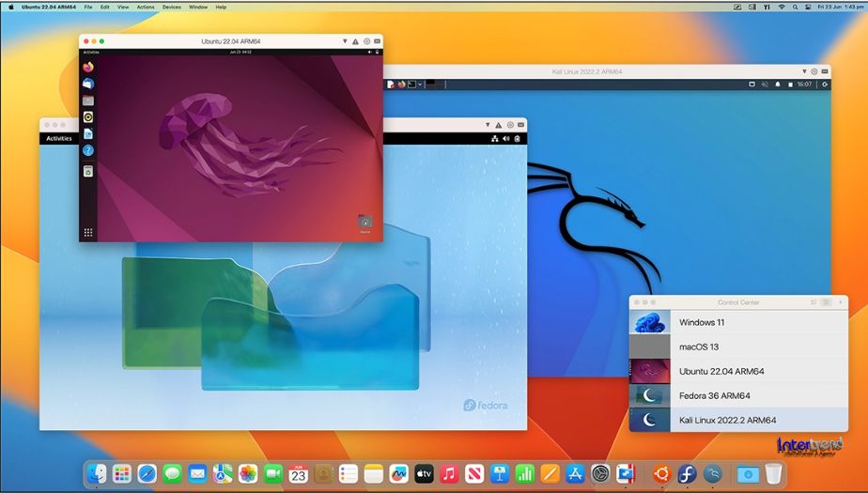Toggle the Fedora volume icon
This screenshot has height=493, width=868.
[505, 139]
